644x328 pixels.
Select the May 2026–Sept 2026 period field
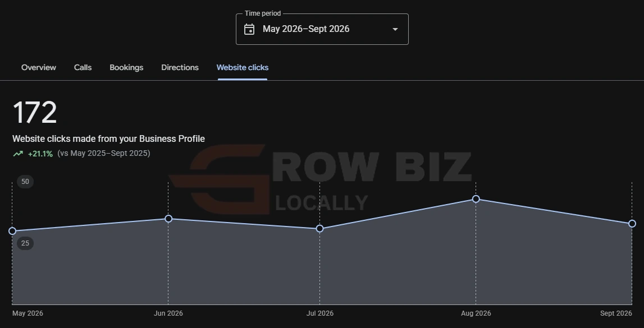pos(322,29)
